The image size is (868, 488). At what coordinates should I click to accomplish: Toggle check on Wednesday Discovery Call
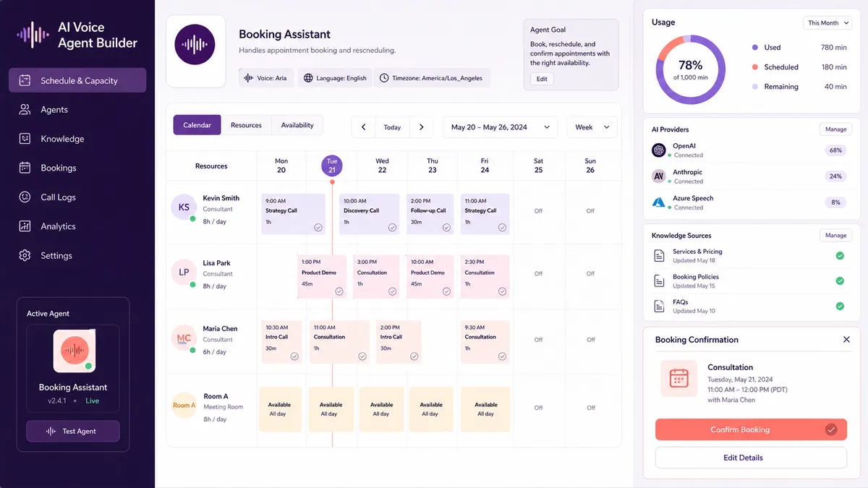tap(392, 227)
